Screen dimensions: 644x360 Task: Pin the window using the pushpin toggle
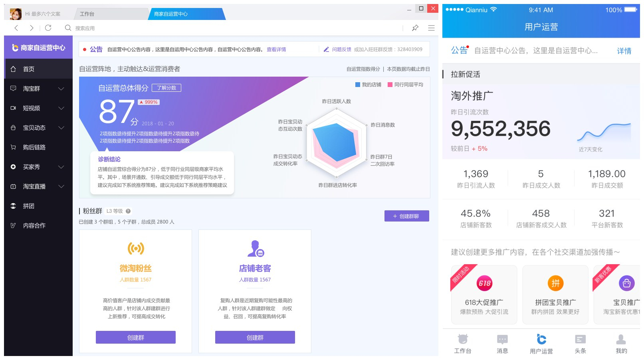(415, 28)
